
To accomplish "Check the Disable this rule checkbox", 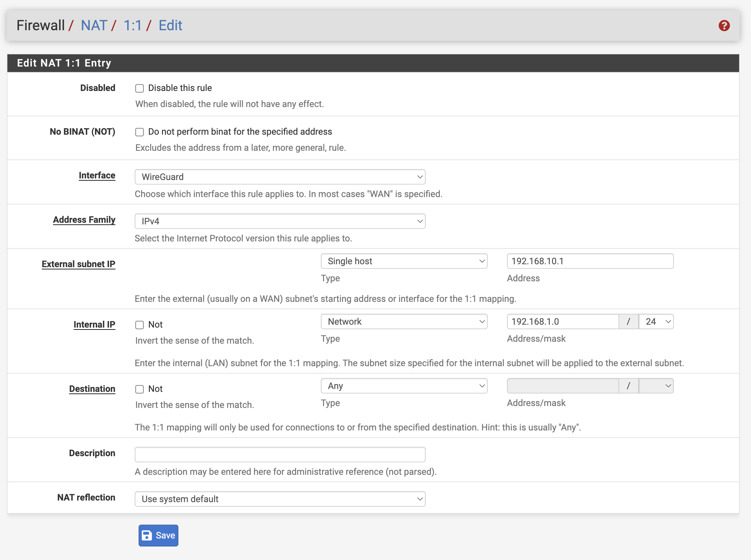I will coord(139,88).
